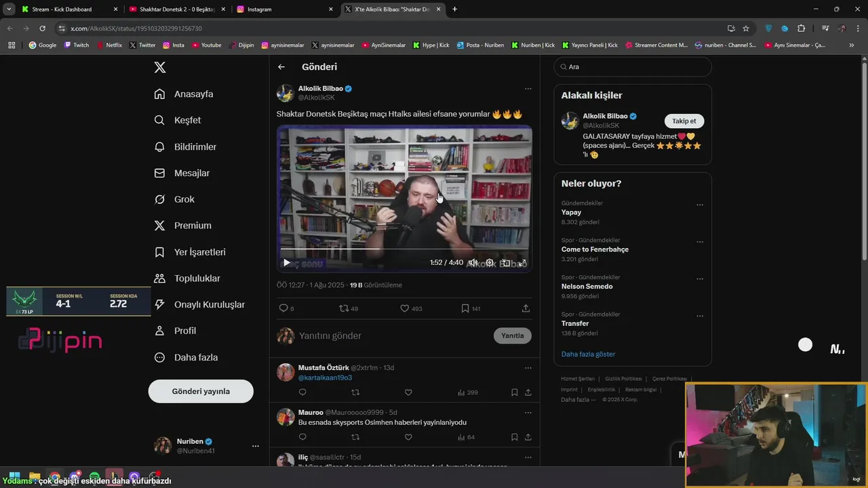Share Mauroo's reply
The height and width of the screenshot is (488, 868).
click(x=528, y=437)
